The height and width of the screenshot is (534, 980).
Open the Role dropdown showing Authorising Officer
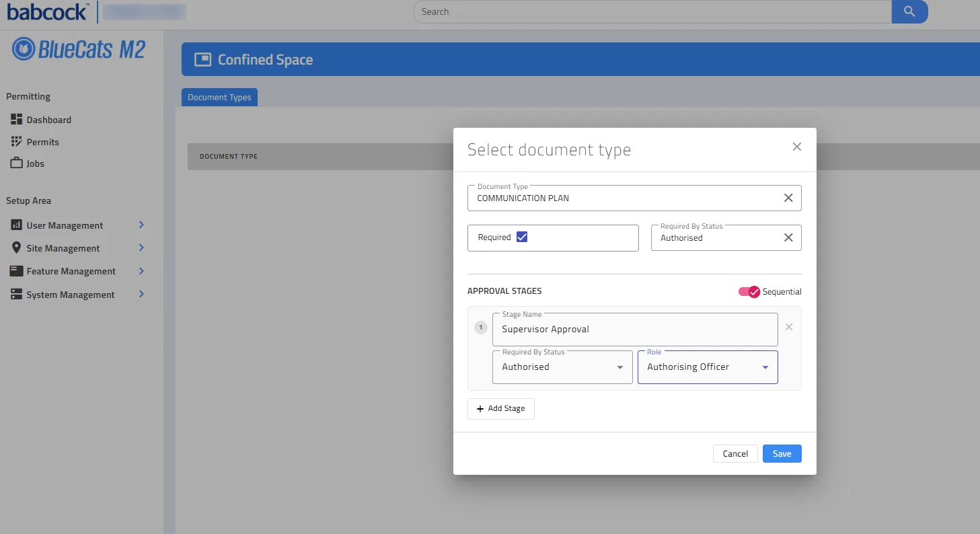click(x=708, y=367)
